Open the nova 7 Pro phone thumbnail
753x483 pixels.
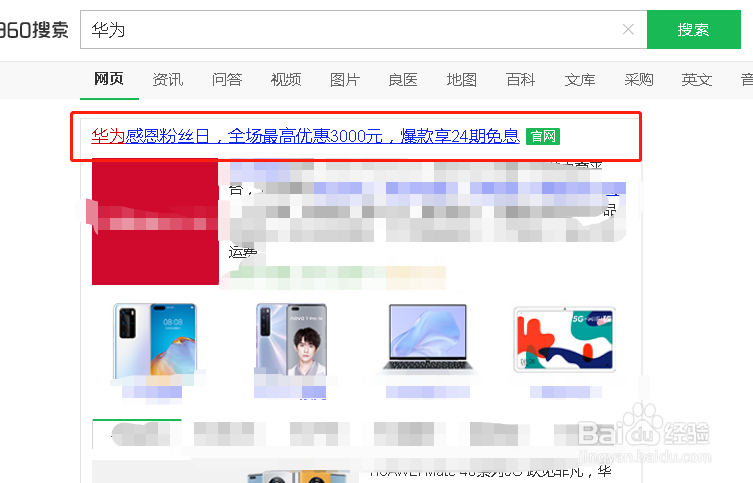point(291,339)
